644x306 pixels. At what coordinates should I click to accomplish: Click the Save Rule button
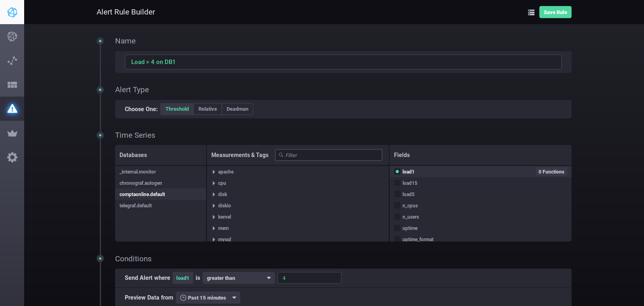pos(555,12)
